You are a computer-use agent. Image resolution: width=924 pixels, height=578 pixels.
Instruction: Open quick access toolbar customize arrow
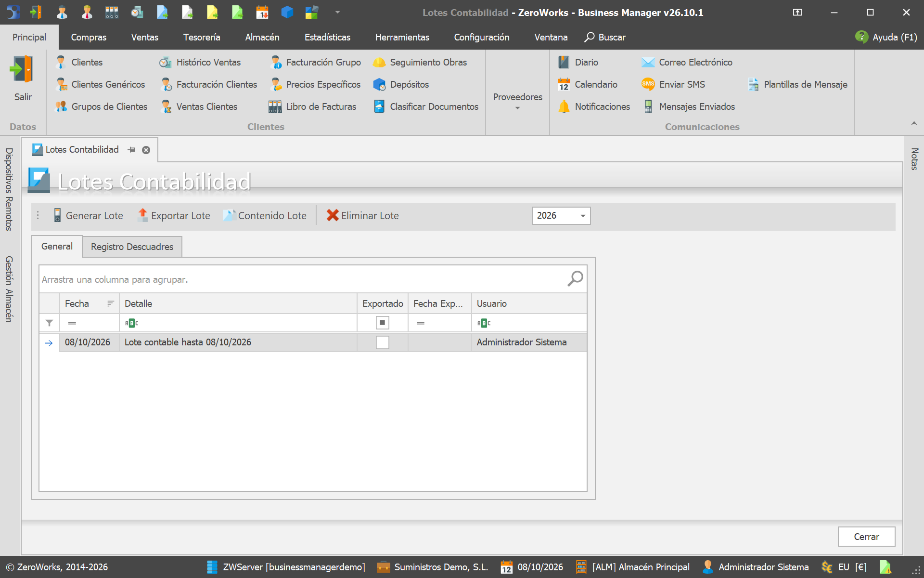337,13
